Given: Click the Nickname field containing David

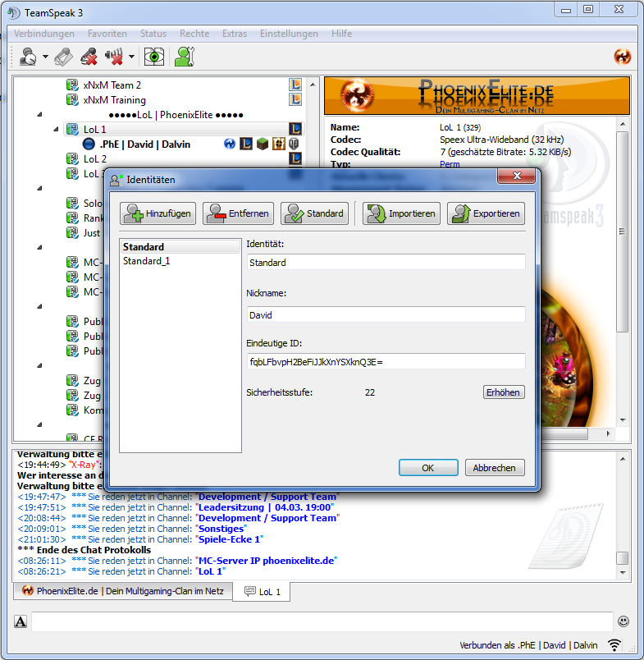Looking at the screenshot, I should pos(386,315).
